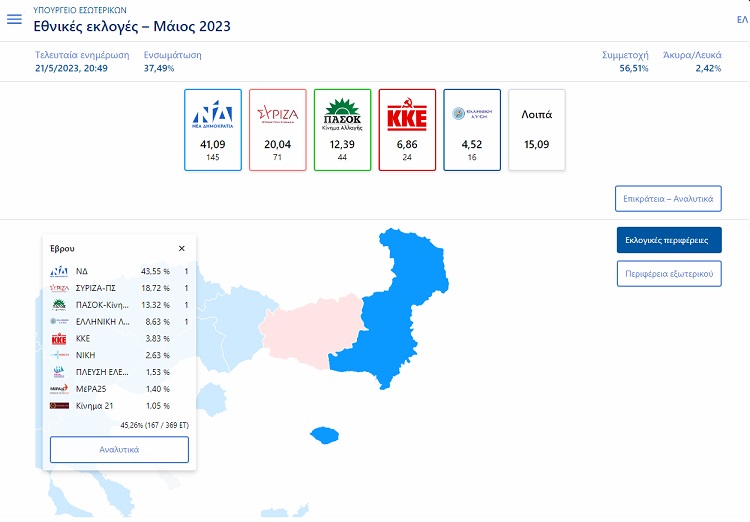Choose the Εκλογικές περιφέρειες view
Viewport: 750px width, 522px height.
point(669,240)
